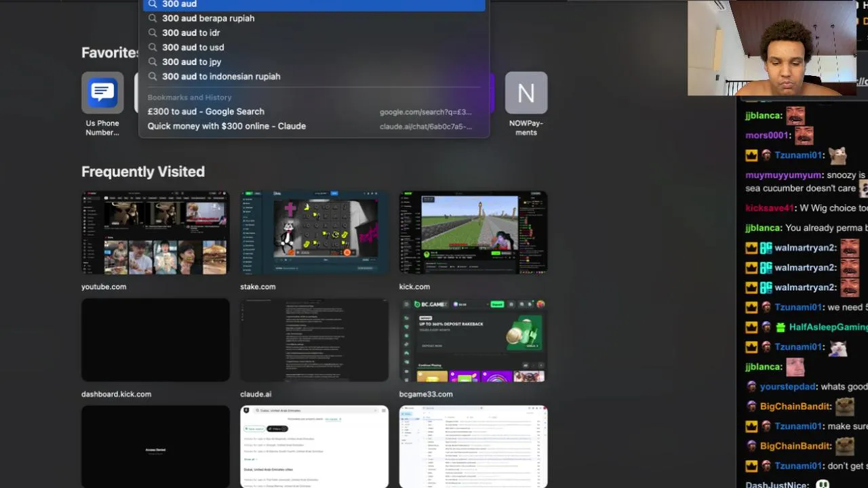Click the purple badge beside yourstepdad
This screenshot has width=868, height=488.
(751, 386)
